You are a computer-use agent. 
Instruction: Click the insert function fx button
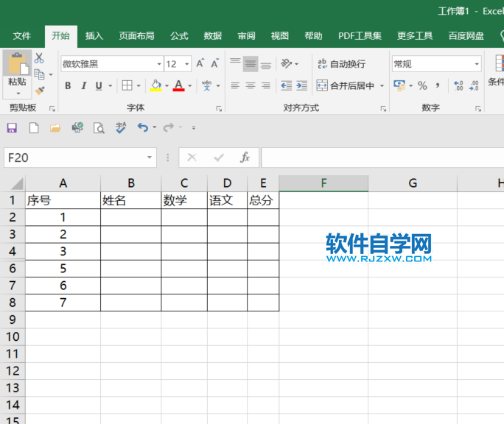[245, 158]
